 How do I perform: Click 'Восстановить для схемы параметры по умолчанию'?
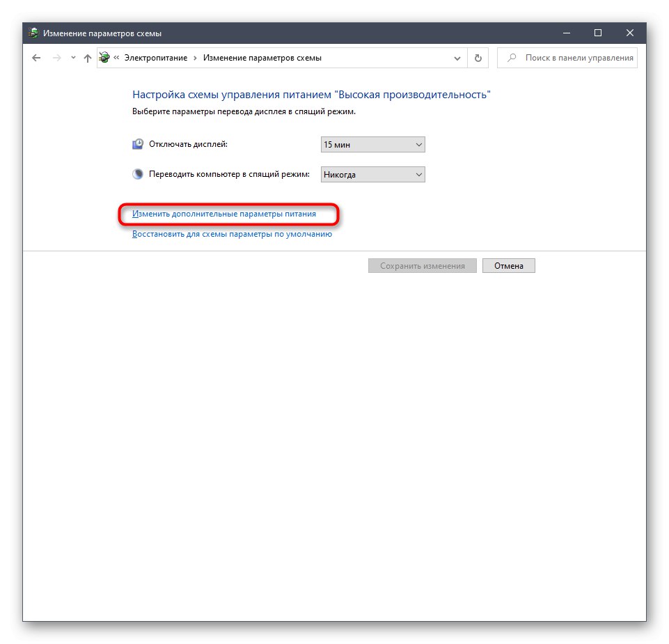231,234
